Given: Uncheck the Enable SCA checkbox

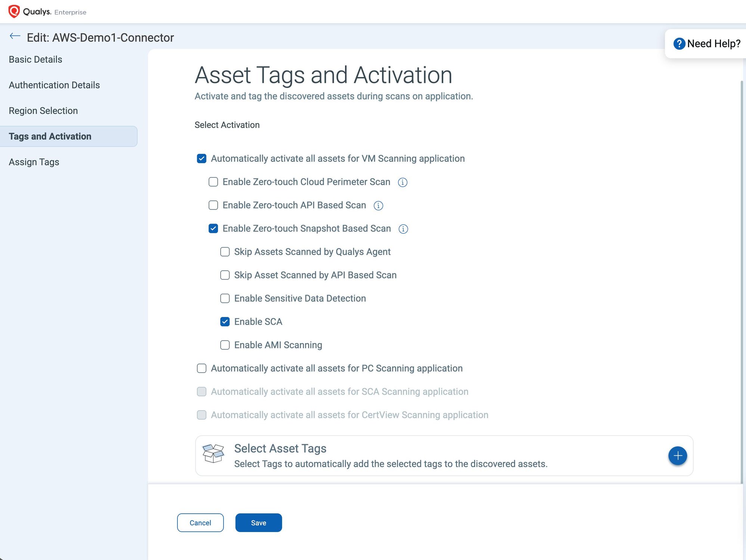Looking at the screenshot, I should click(225, 321).
